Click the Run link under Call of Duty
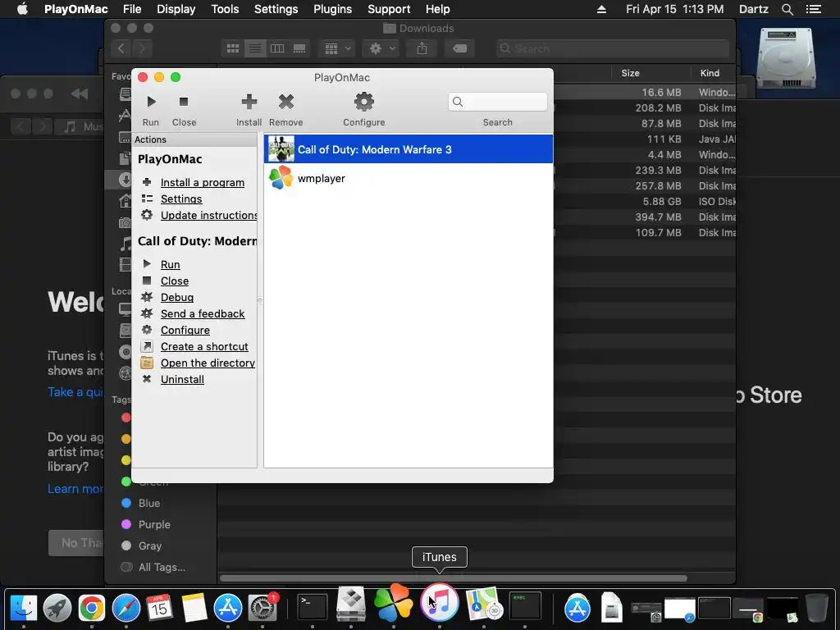The height and width of the screenshot is (630, 840). [171, 265]
